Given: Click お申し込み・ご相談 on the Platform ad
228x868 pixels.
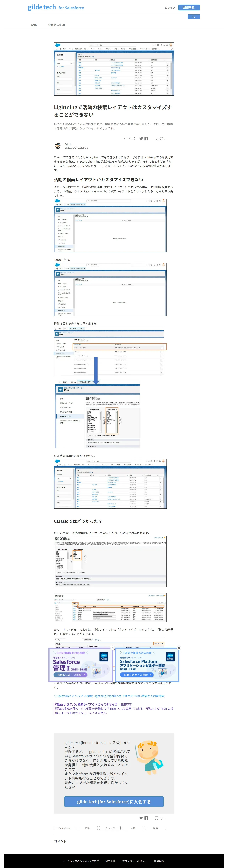Looking at the screenshot, I should [137, 675].
